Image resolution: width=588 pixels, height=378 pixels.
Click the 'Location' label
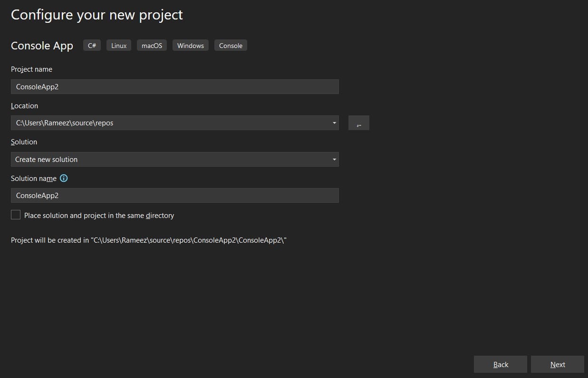point(24,106)
